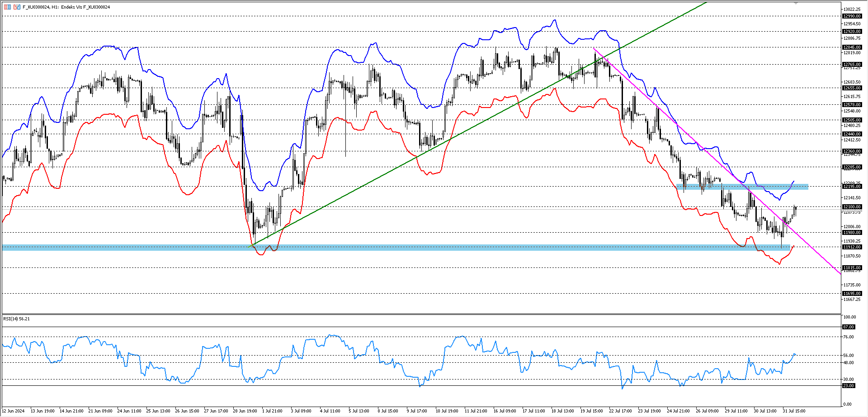Click the 12886.75 price scale value
This screenshot has height=417, width=868.
[x=852, y=38]
